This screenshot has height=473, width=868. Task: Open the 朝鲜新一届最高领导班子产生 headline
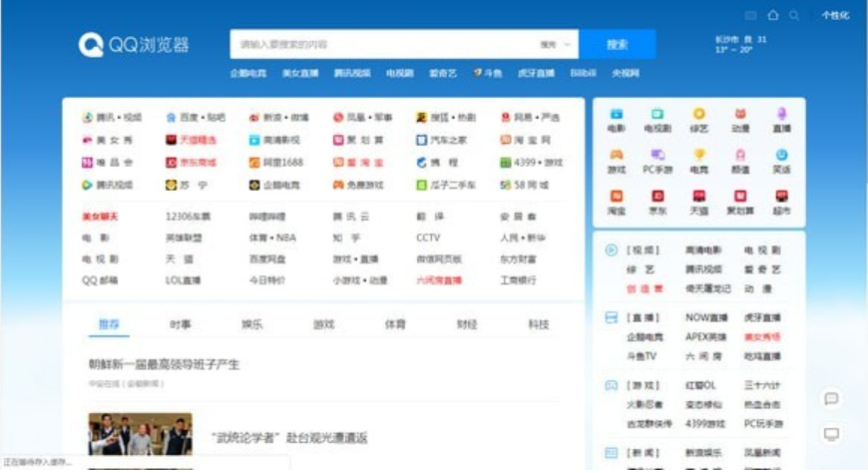click(x=164, y=364)
